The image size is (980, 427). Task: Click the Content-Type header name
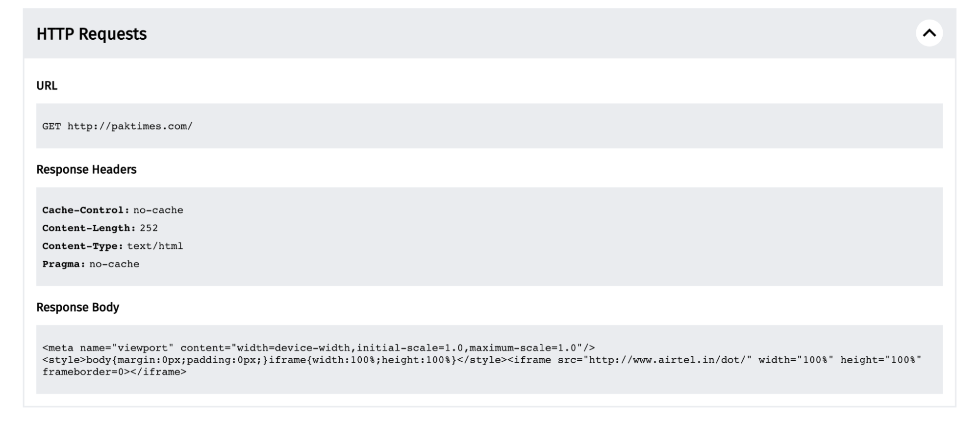click(82, 246)
